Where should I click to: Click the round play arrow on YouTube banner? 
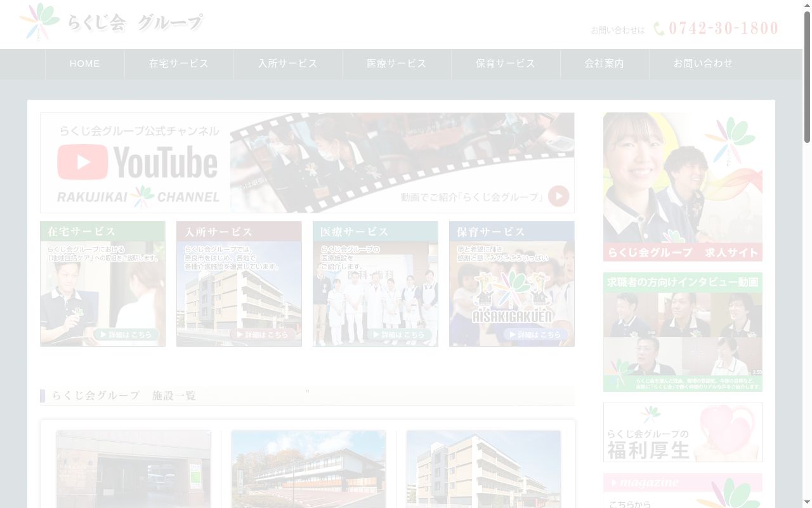pyautogui.click(x=558, y=196)
